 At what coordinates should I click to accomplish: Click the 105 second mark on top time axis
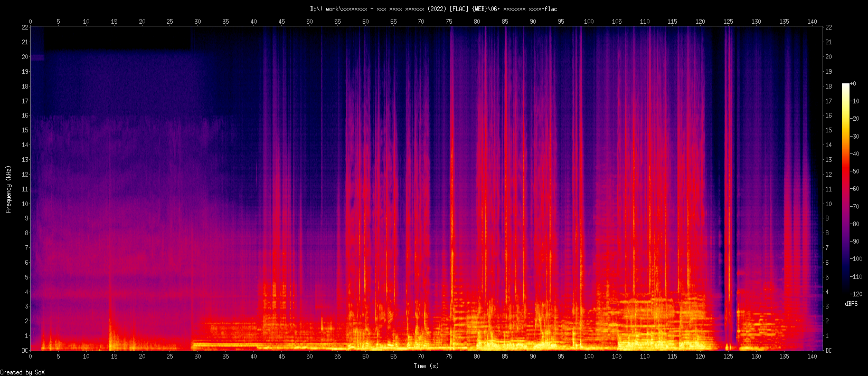617,22
